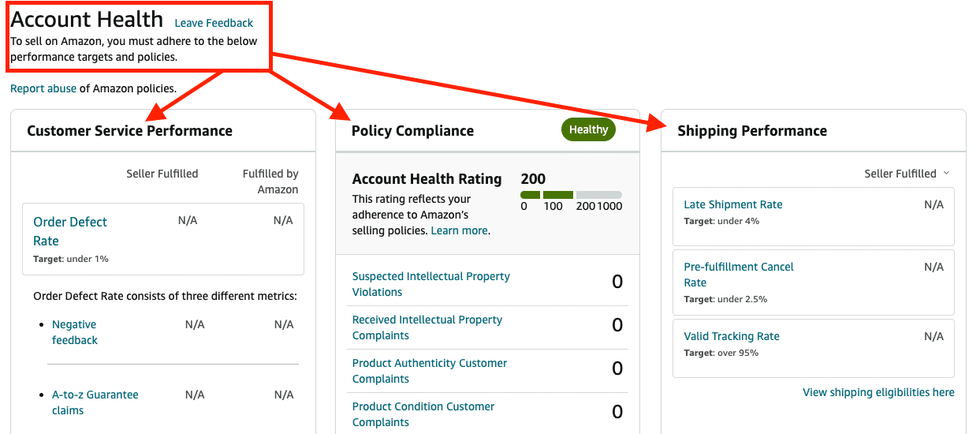
Task: View the Negative feedback metric
Action: click(x=75, y=332)
